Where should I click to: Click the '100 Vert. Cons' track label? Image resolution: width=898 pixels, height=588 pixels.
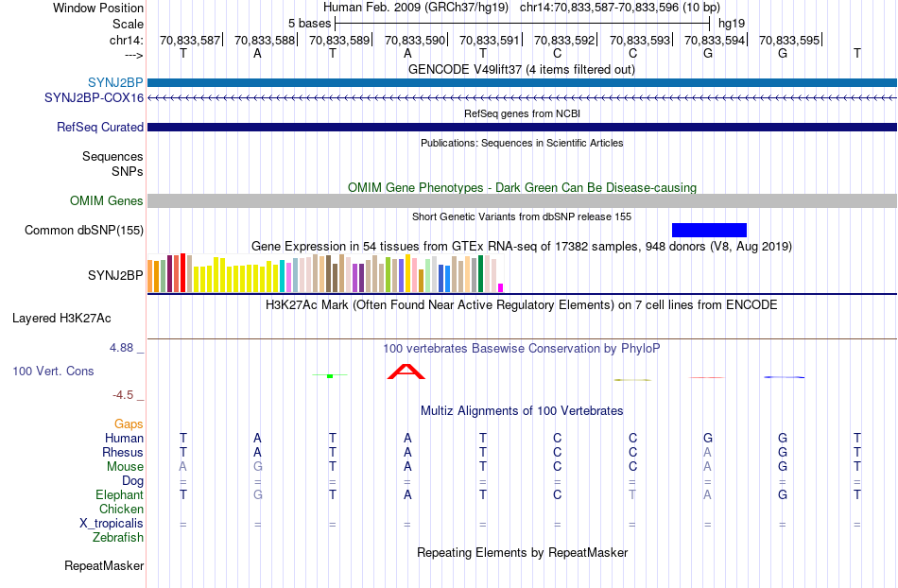(53, 371)
